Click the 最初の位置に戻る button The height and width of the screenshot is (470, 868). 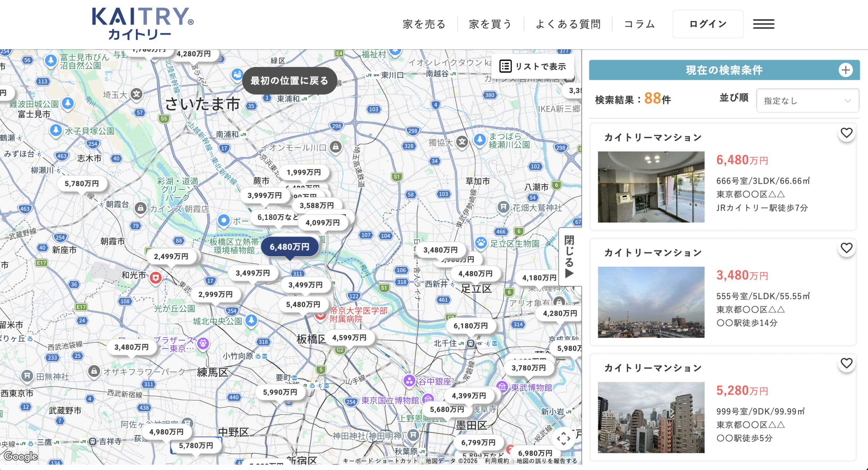click(x=289, y=80)
